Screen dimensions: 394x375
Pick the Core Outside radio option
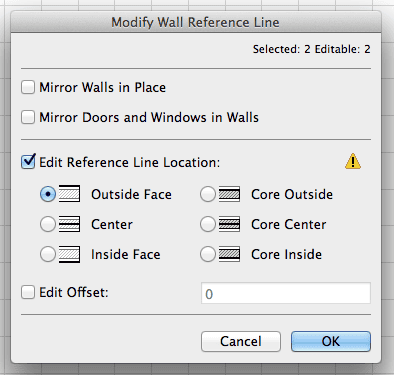[208, 194]
